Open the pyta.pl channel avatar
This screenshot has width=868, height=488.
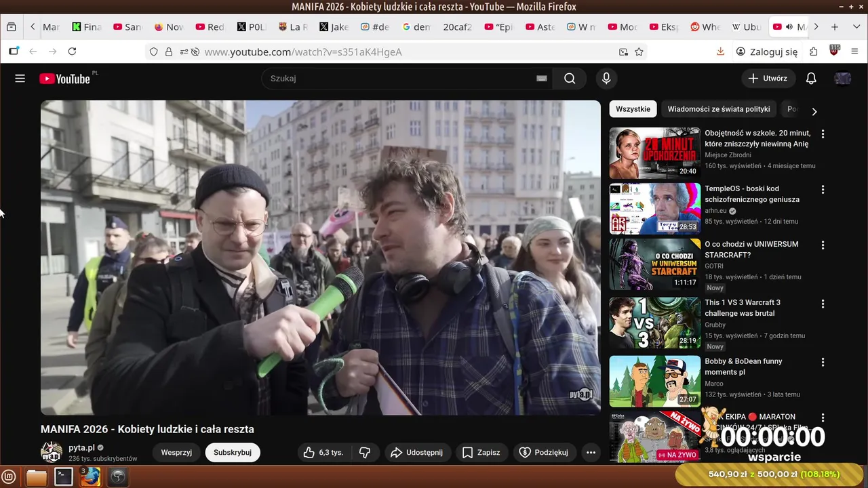[x=52, y=453]
